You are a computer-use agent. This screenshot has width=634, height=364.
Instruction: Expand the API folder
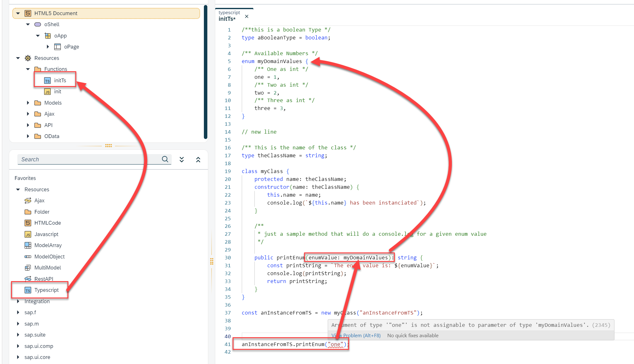tap(28, 125)
